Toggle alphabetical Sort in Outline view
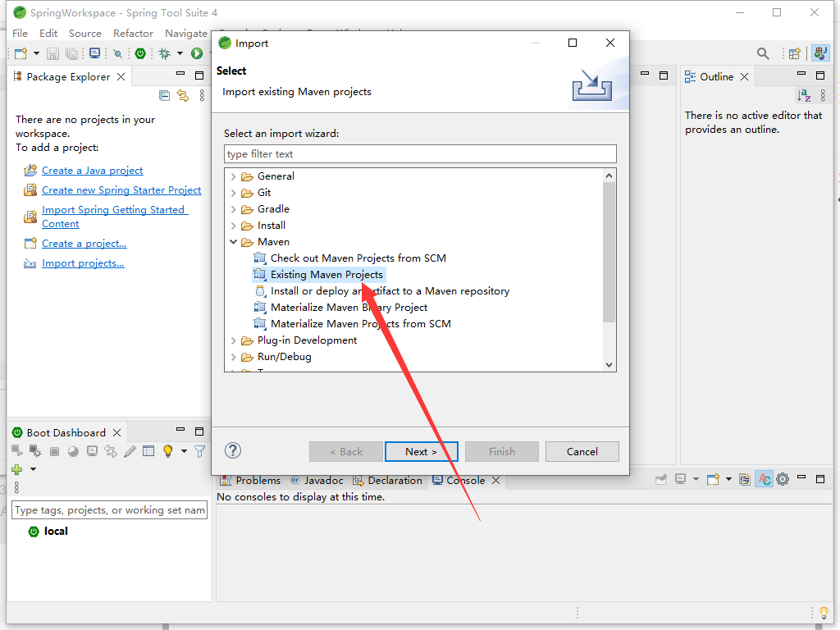 [x=804, y=95]
